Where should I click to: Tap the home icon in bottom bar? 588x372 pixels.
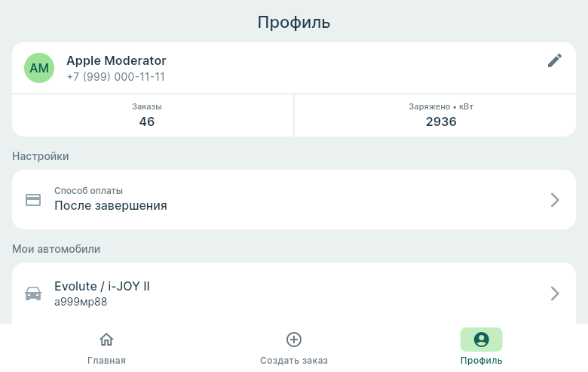[106, 340]
